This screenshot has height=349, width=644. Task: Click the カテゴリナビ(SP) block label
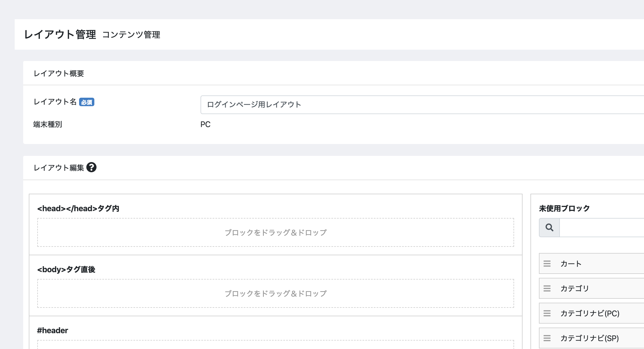[589, 338]
